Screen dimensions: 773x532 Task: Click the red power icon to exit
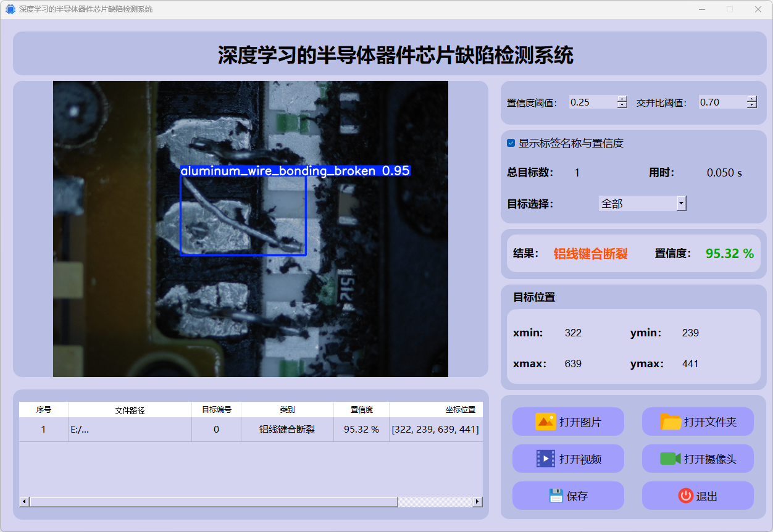point(685,496)
